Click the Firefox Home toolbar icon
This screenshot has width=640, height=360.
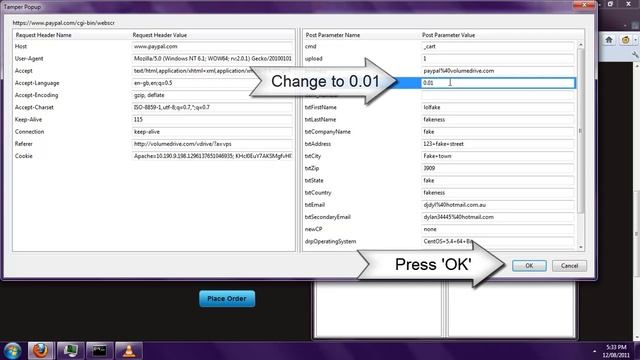pyautogui.click(x=609, y=40)
